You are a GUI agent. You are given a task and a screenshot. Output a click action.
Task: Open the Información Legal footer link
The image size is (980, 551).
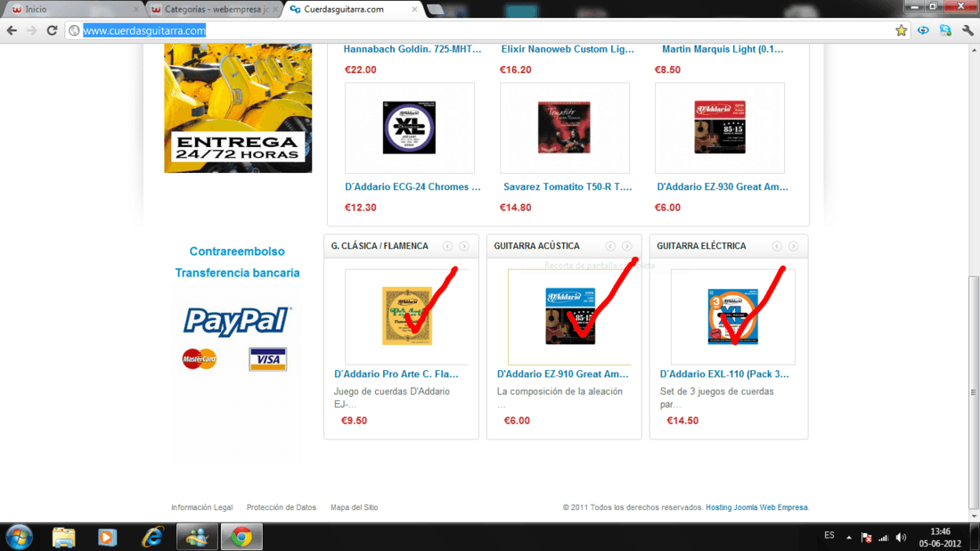point(202,507)
